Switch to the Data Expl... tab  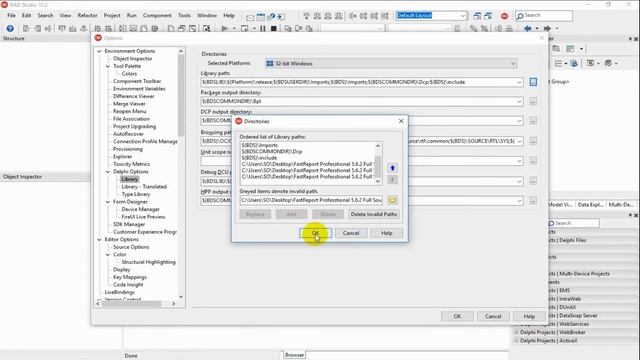pyautogui.click(x=590, y=204)
